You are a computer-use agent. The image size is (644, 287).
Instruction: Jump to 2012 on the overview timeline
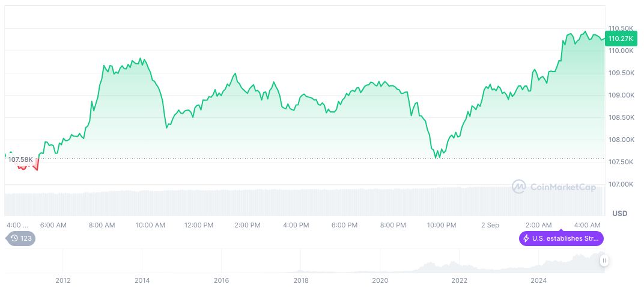(x=63, y=280)
